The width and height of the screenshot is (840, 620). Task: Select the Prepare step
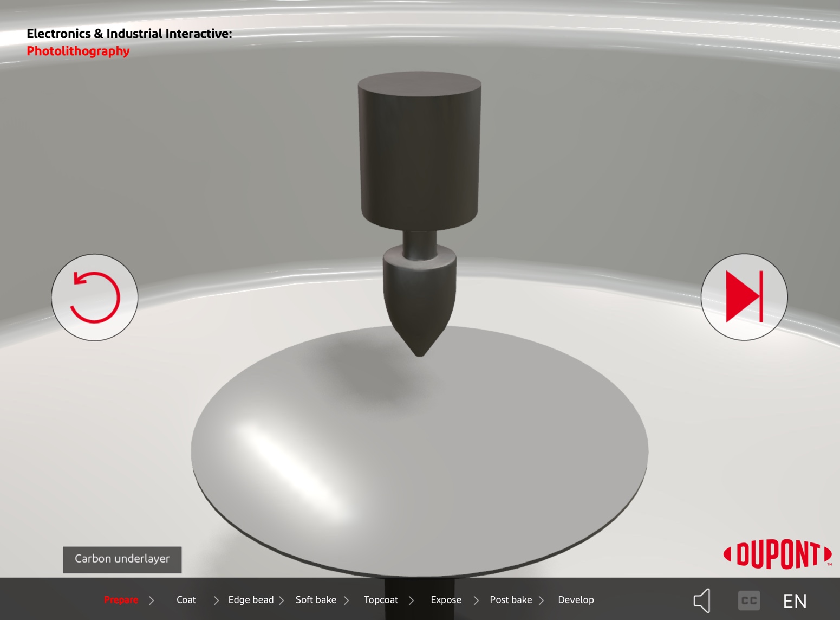point(121,600)
